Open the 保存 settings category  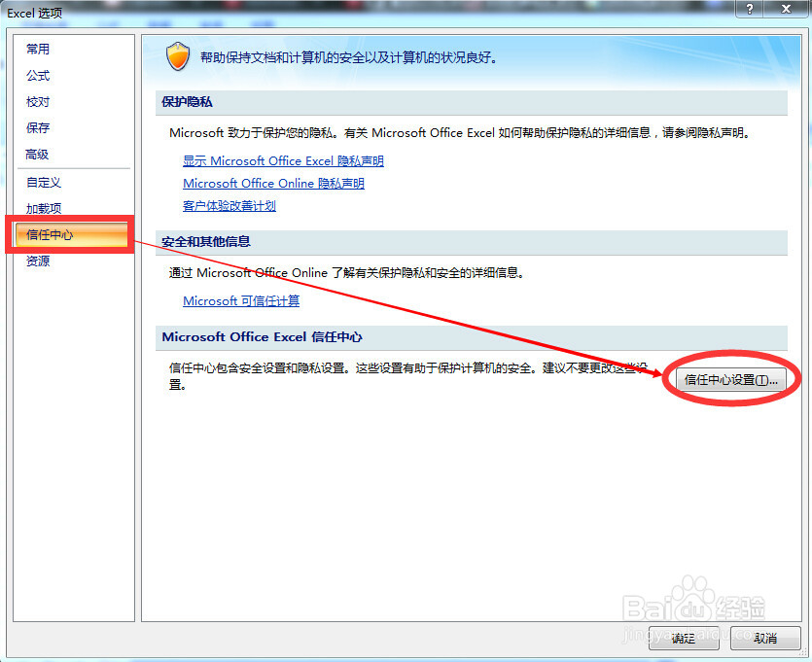38,128
